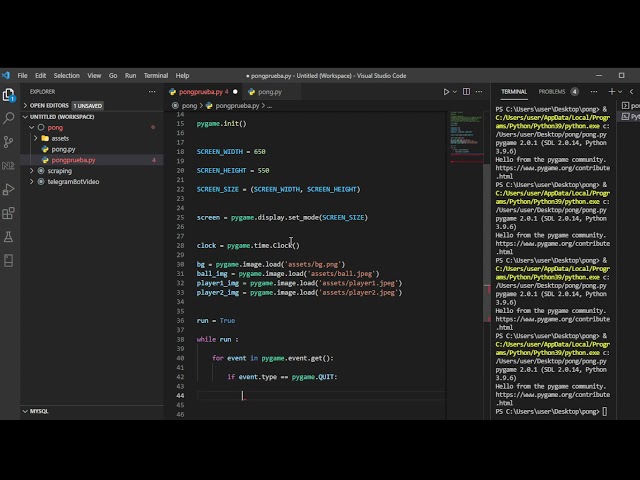Open the editor More Actions ellipsis
The height and width of the screenshot is (480, 640).
tap(479, 92)
